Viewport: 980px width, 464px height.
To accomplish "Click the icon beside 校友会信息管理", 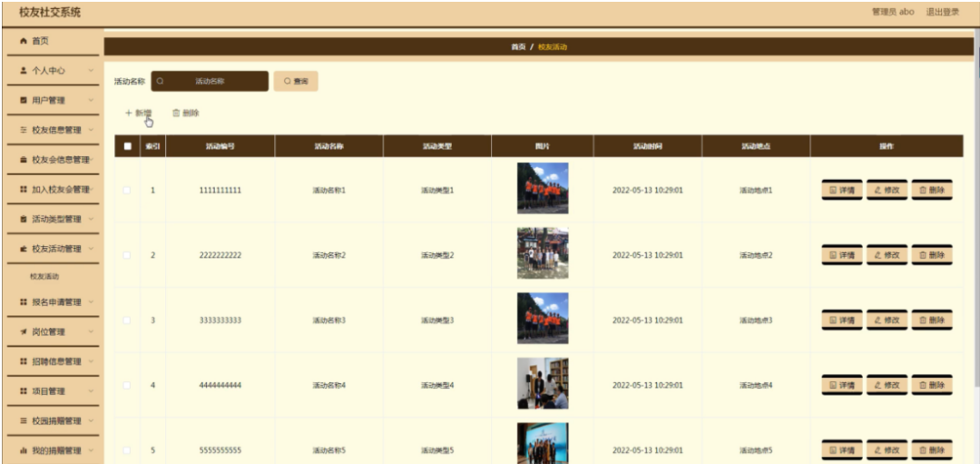I will [x=24, y=160].
